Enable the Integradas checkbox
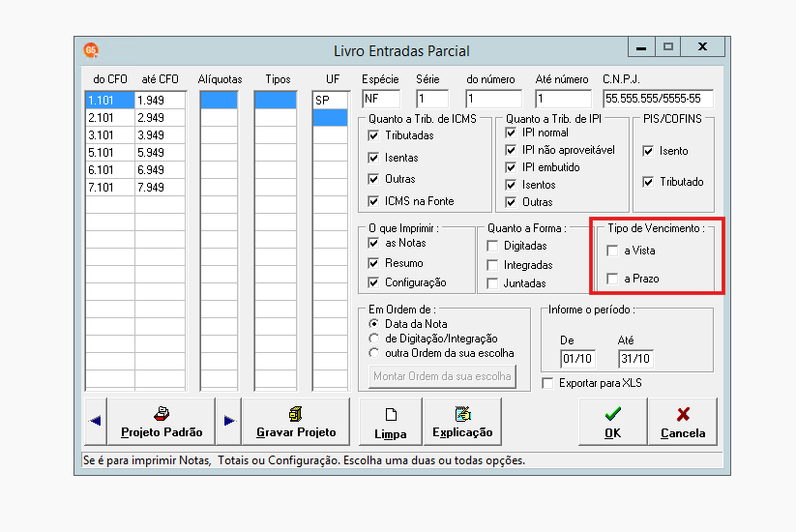The width and height of the screenshot is (796, 532). coord(492,265)
